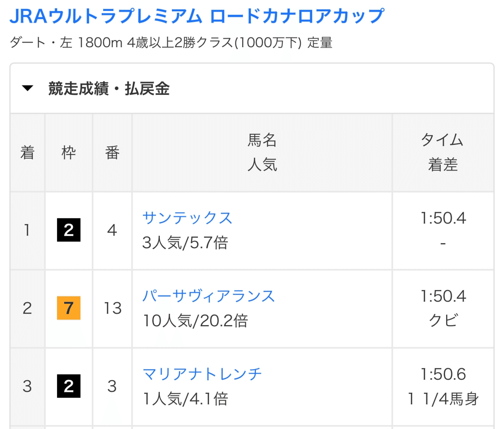
Task: Click the 枠 column header
Action: (x=69, y=153)
